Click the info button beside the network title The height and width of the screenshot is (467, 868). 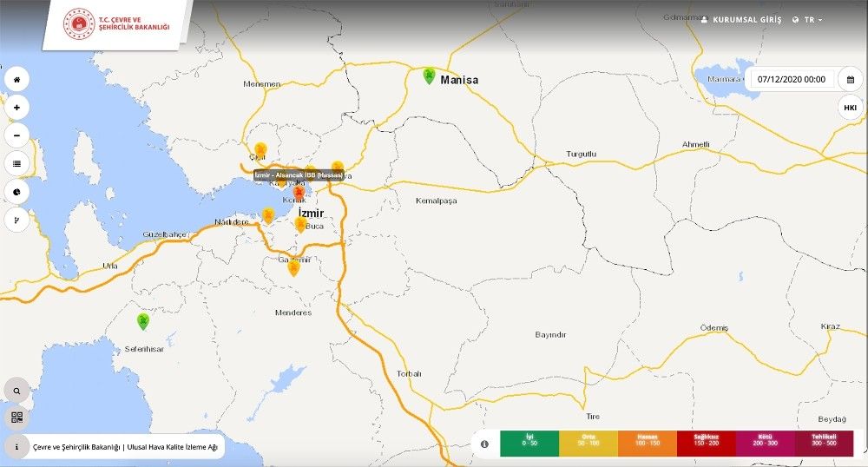tap(16, 447)
